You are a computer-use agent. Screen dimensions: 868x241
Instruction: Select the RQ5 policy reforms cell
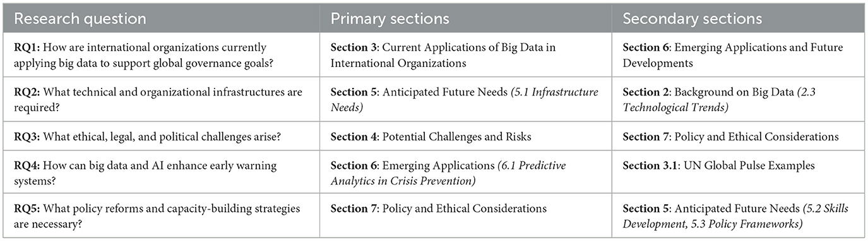[x=161, y=216]
